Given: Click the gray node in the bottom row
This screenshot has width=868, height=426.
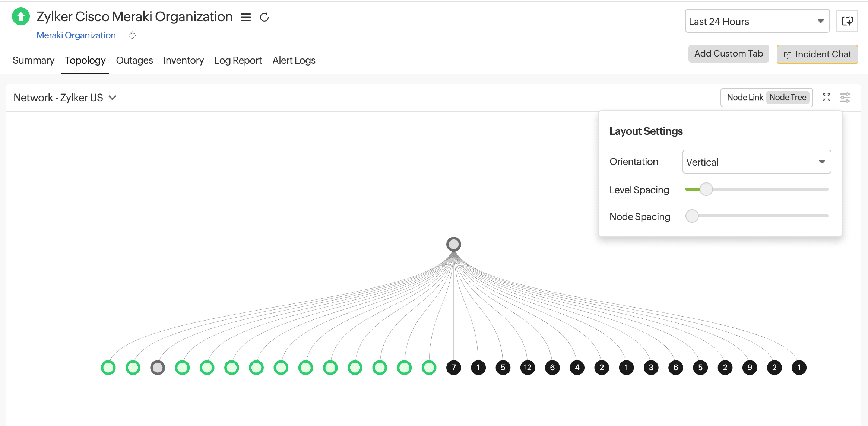Looking at the screenshot, I should pos(157,368).
